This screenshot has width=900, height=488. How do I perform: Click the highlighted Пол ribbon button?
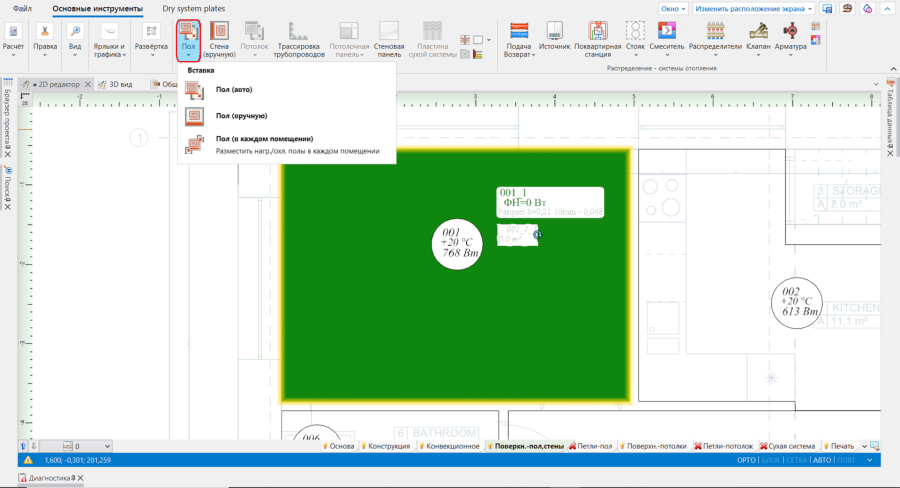point(188,40)
